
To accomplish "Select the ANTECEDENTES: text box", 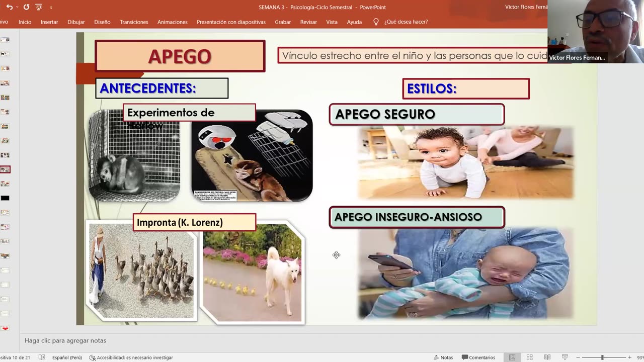I will point(162,88).
